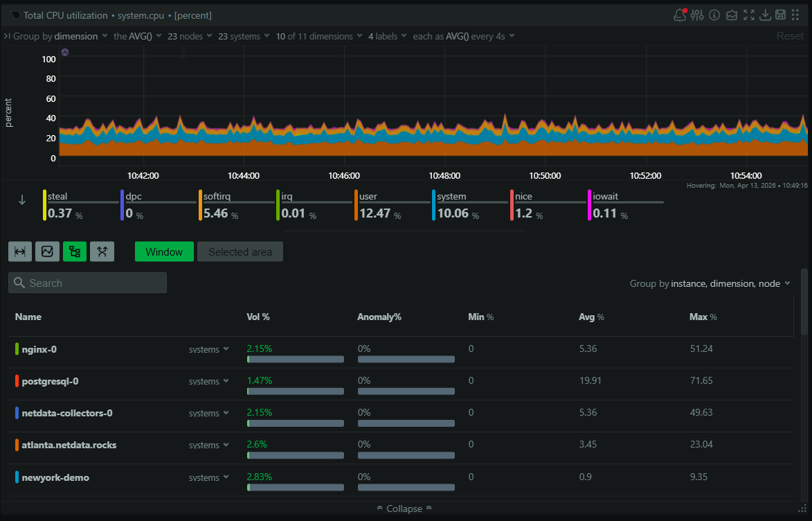Click the Reset link
Image resolution: width=812 pixels, height=521 pixels.
790,35
